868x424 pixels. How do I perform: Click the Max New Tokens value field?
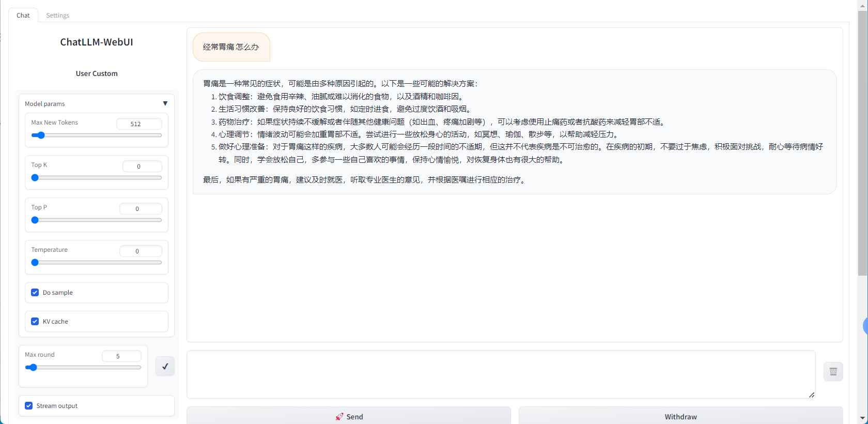(x=139, y=124)
